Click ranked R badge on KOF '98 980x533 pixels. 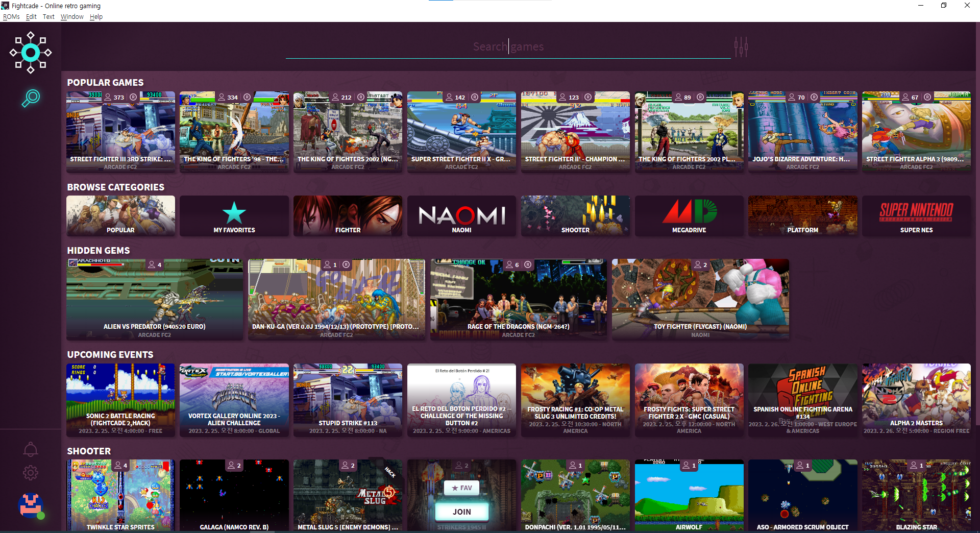pyautogui.click(x=247, y=97)
